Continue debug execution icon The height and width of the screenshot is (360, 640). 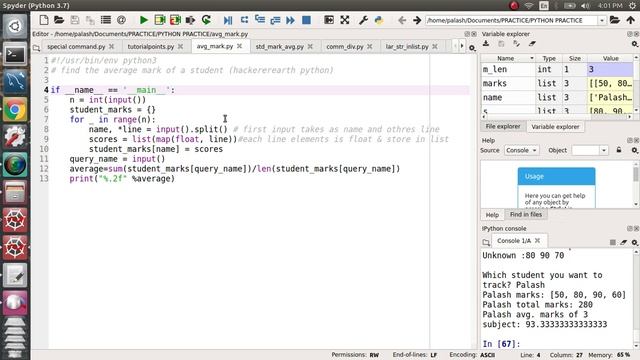(291, 20)
